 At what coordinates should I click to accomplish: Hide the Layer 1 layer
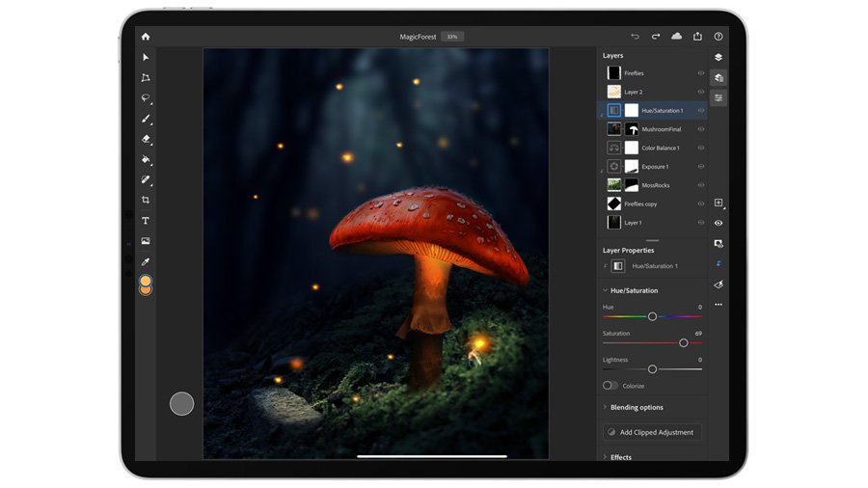pos(701,223)
